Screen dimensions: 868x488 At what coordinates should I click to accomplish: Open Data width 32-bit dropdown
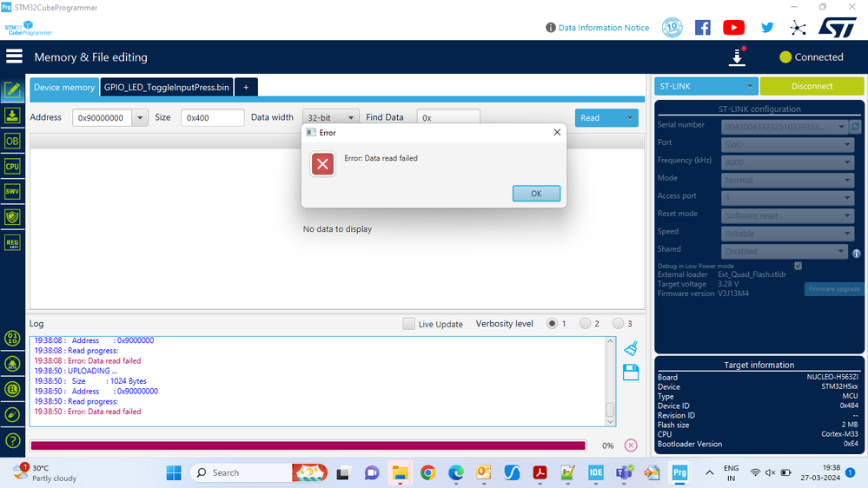point(330,117)
